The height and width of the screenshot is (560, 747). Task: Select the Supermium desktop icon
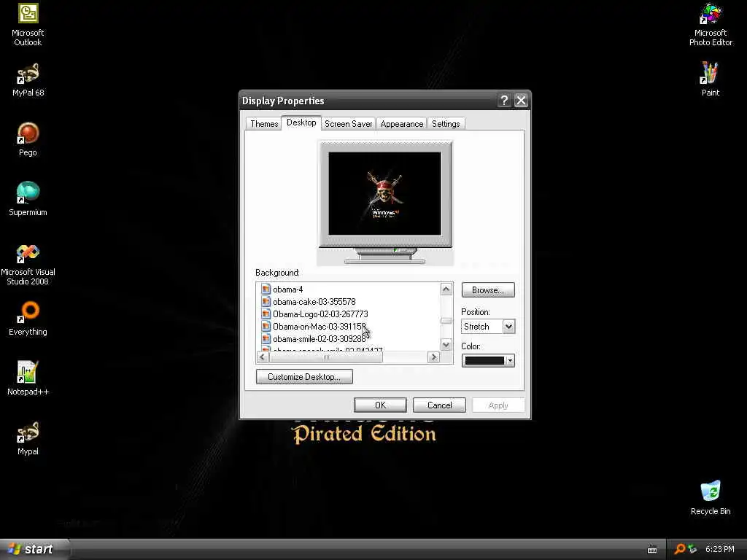click(x=28, y=199)
